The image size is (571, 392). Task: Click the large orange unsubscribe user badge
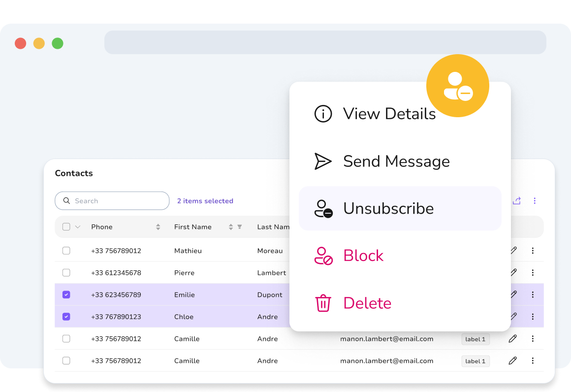tap(457, 86)
